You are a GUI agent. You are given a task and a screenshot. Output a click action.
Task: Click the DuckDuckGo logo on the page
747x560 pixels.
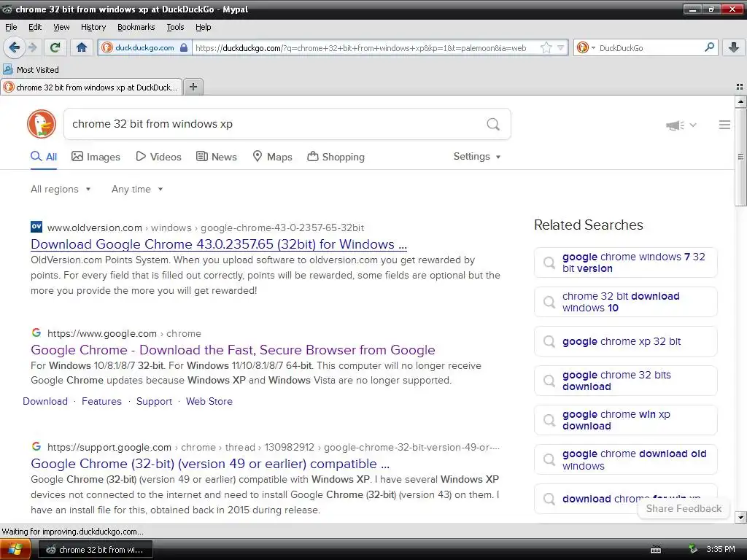[42, 124]
